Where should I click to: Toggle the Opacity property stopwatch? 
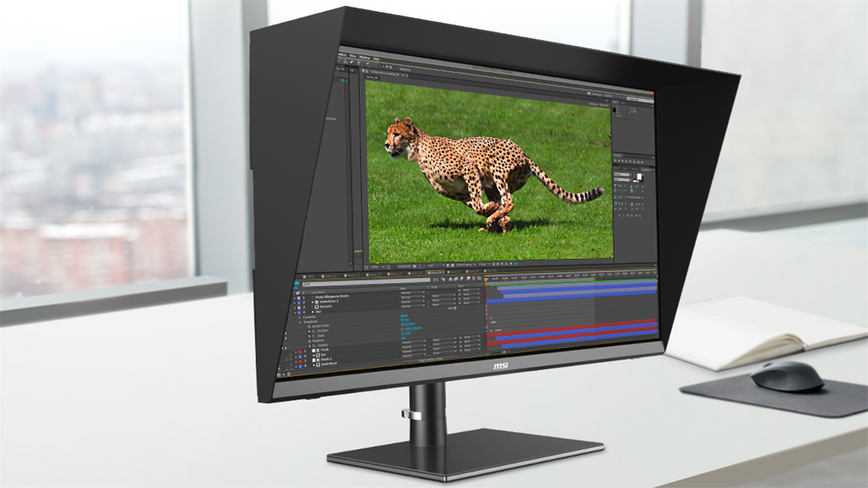click(x=309, y=346)
